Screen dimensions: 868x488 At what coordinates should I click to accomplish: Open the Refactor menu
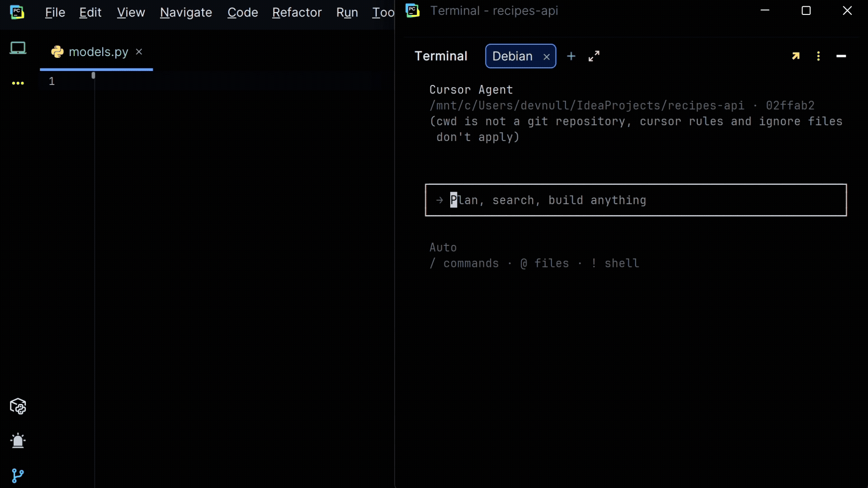coord(297,13)
